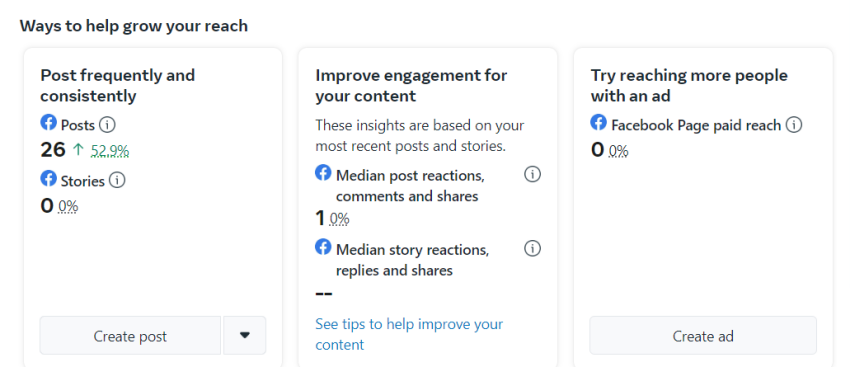850x367 pixels.
Task: Open info for Median post reactions metric
Action: pyautogui.click(x=532, y=175)
